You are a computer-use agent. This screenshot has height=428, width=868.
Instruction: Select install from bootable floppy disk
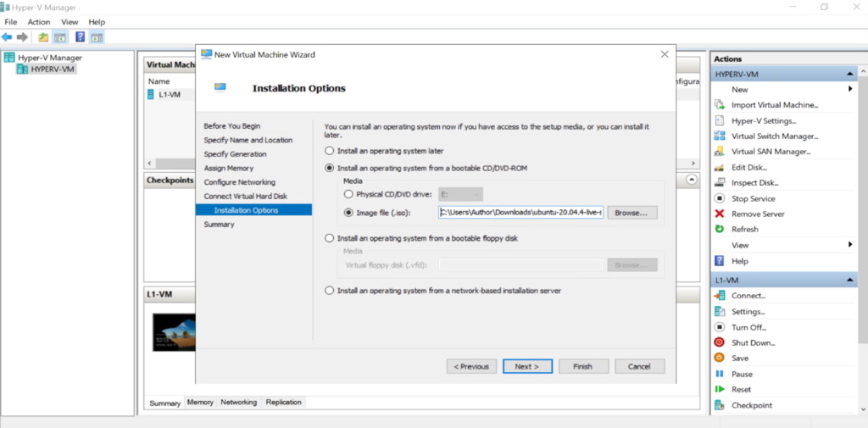[x=330, y=238]
